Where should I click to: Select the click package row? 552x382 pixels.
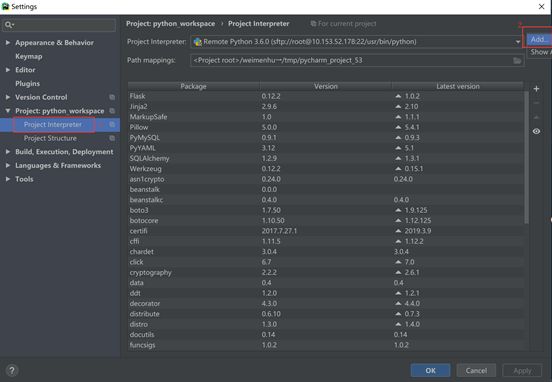click(x=326, y=262)
